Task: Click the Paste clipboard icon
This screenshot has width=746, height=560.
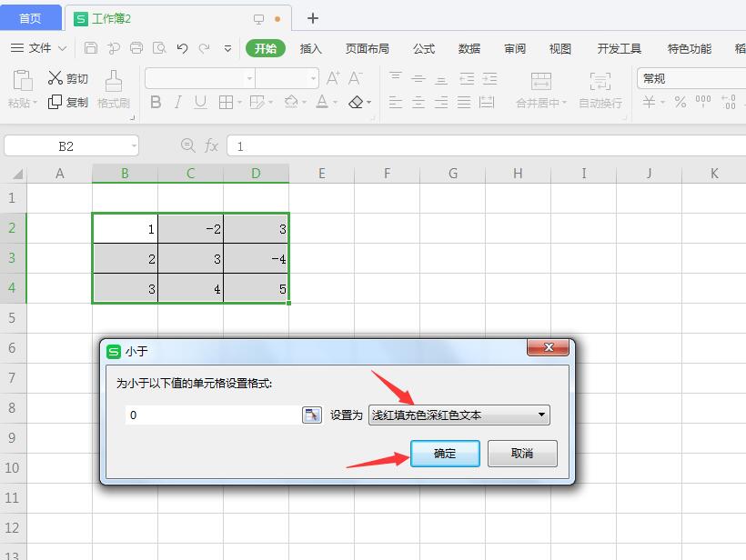Action: [23, 80]
